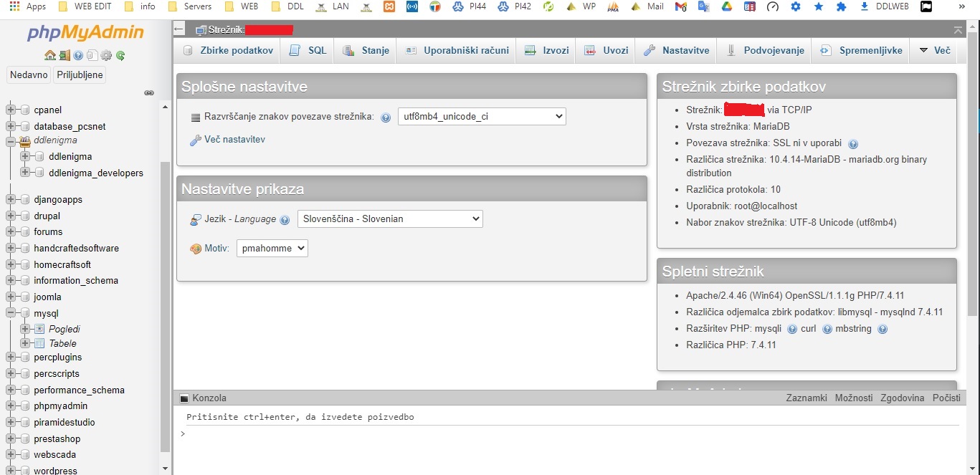Click Zgodovina in the console bar
The width and height of the screenshot is (980, 475).
[903, 398]
